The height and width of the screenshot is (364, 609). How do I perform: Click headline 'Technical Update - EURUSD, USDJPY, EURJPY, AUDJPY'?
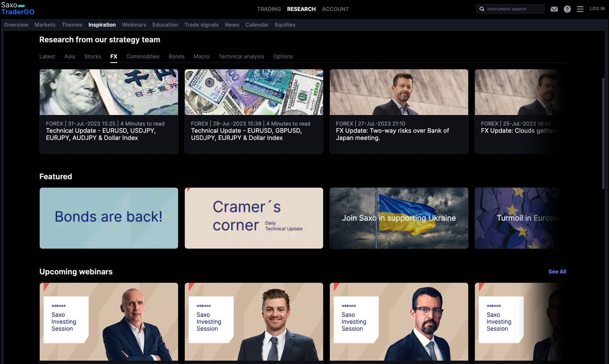pos(101,134)
